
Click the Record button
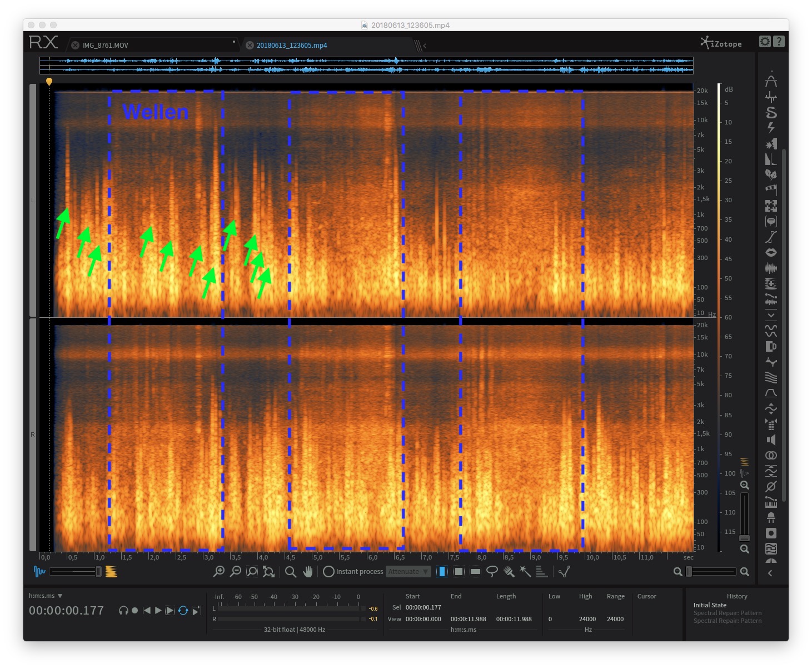tap(135, 610)
